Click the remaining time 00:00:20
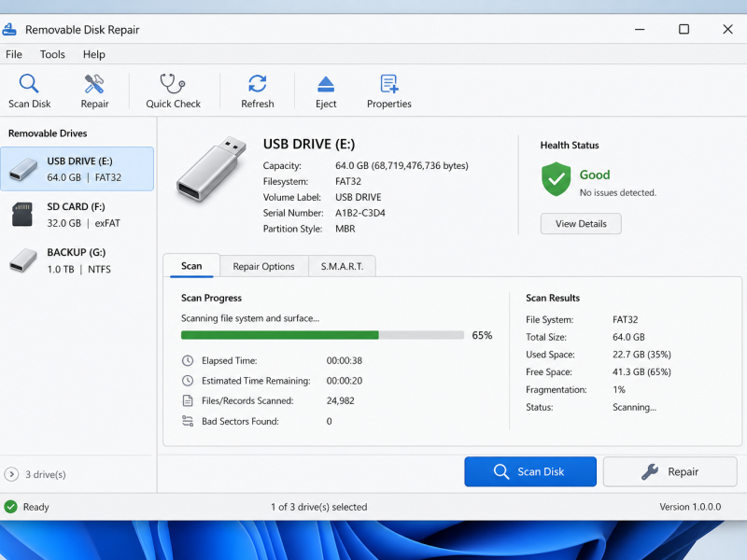This screenshot has width=747, height=560. pos(344,381)
